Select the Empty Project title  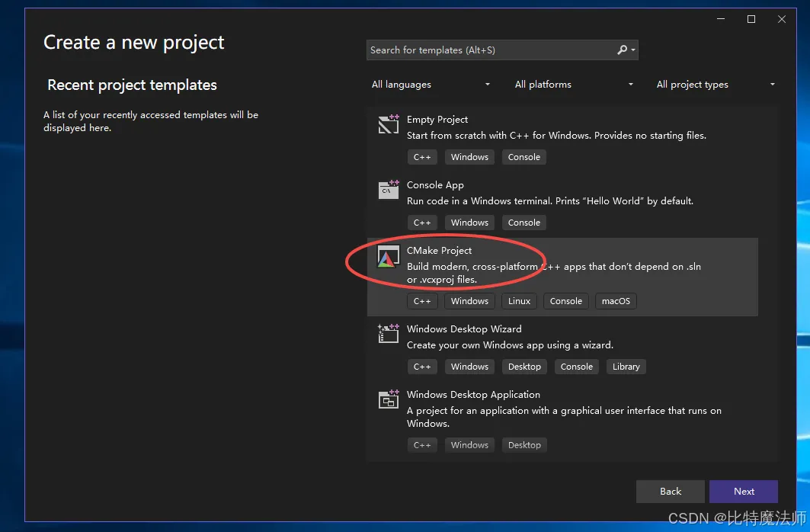tap(437, 120)
